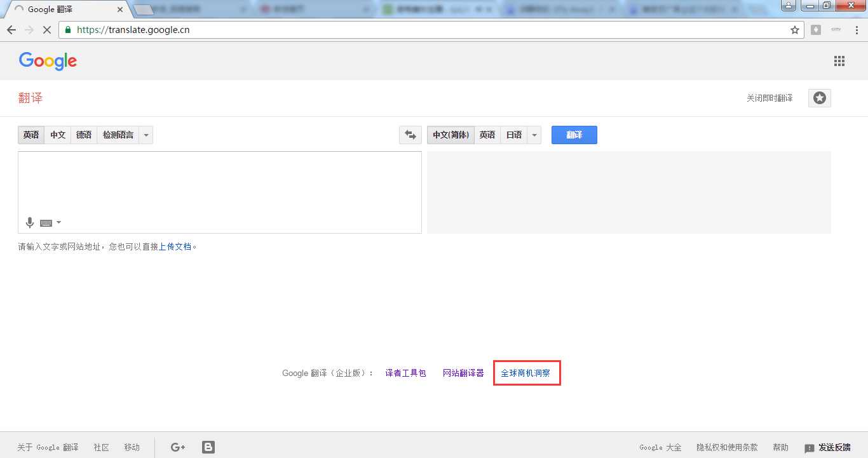Open 隐私权和使用条款 footer link
This screenshot has width=868, height=458.
[727, 447]
